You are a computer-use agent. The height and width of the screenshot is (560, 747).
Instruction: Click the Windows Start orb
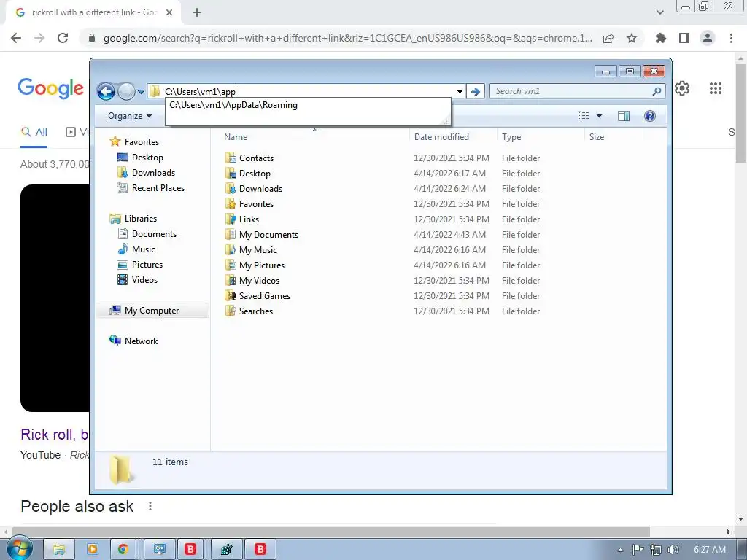tap(19, 548)
